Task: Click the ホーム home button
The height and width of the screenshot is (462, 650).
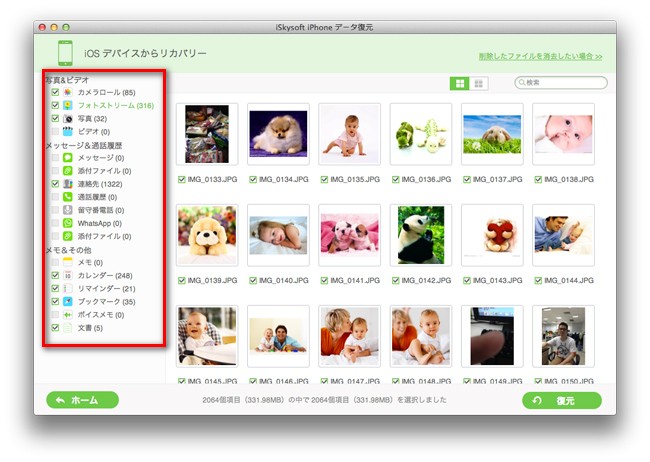Action: click(82, 400)
